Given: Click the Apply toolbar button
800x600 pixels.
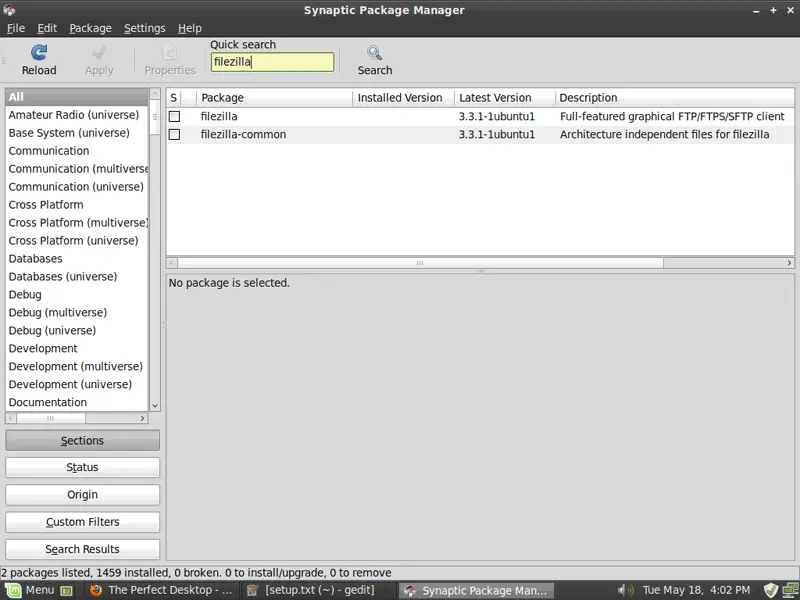Looking at the screenshot, I should point(99,60).
